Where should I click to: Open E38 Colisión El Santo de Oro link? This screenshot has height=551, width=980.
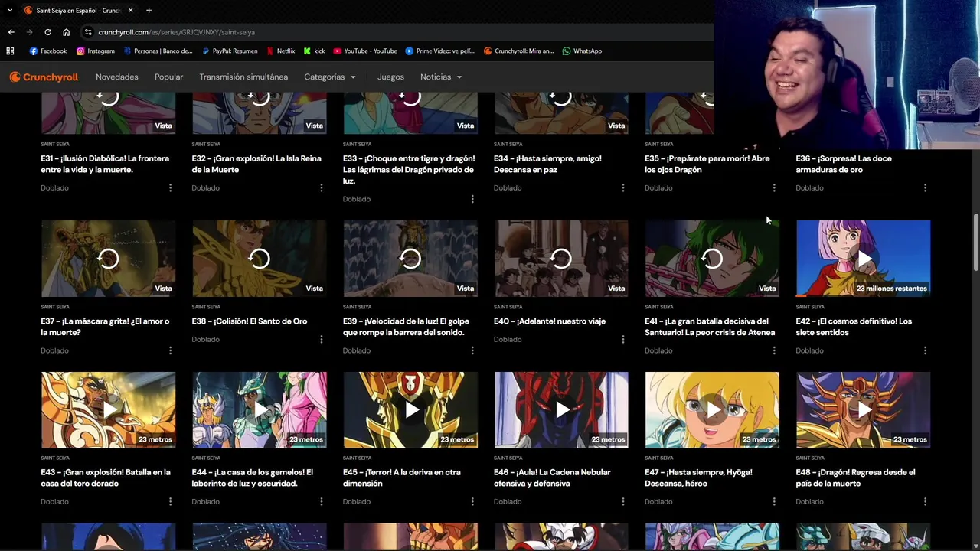[250, 321]
